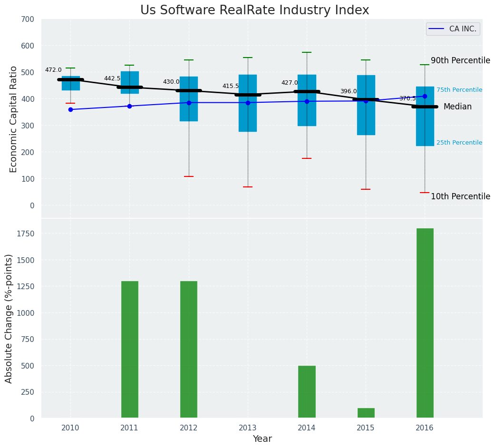Image resolution: width=495 pixels, height=448 pixels.
Task: Click the '90th Percentile' annotation
Action: click(460, 60)
